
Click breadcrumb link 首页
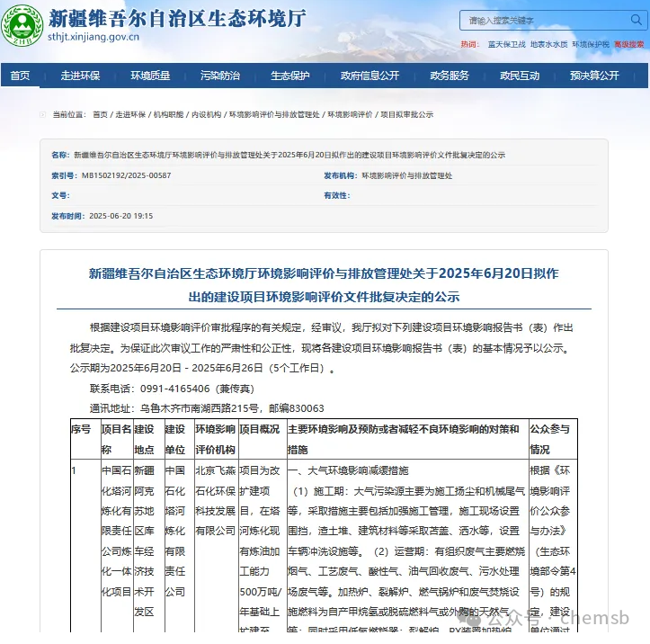coord(100,114)
